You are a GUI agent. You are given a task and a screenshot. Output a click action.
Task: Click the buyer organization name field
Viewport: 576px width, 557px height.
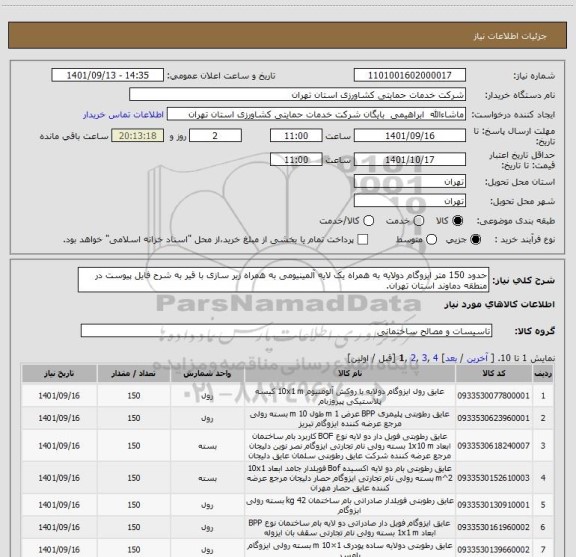click(297, 95)
